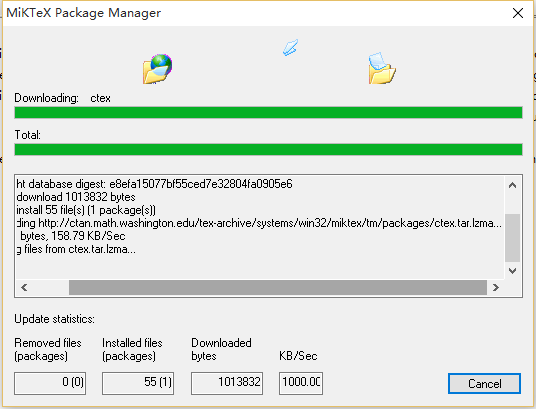Click the globe folder download source icon

click(x=157, y=69)
